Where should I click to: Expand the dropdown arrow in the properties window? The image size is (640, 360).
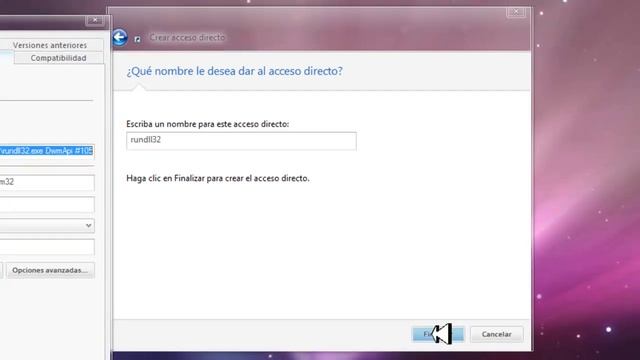click(88, 225)
